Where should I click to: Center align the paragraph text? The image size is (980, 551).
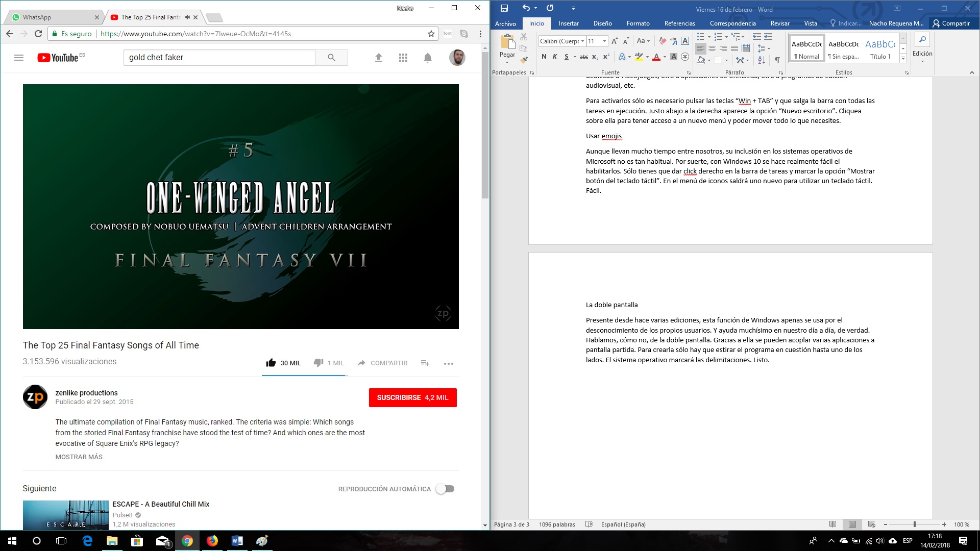click(x=712, y=48)
